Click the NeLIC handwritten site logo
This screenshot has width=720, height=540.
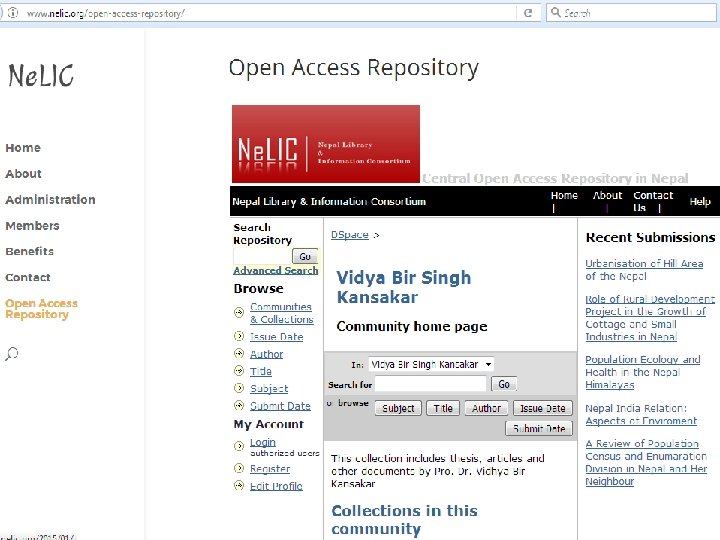pyautogui.click(x=41, y=75)
